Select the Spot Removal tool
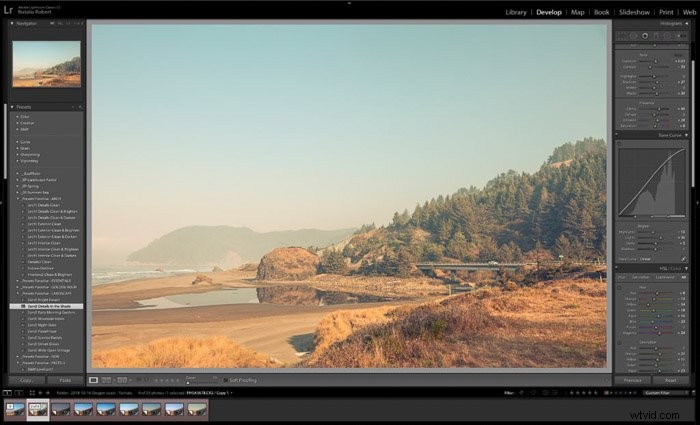 633,36
